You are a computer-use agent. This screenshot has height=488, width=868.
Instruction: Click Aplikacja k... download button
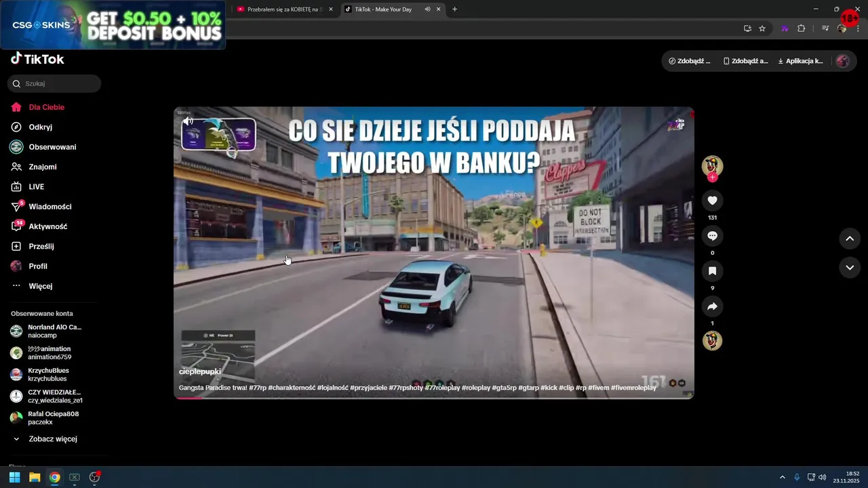coord(800,61)
